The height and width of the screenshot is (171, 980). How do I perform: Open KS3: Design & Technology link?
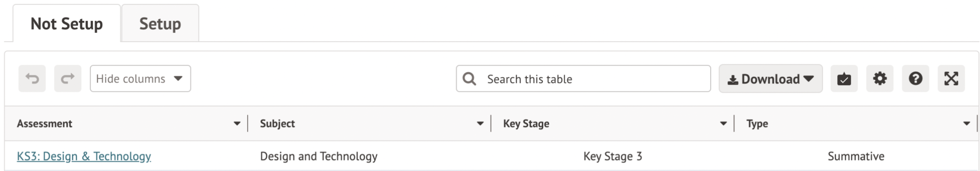[x=84, y=156]
